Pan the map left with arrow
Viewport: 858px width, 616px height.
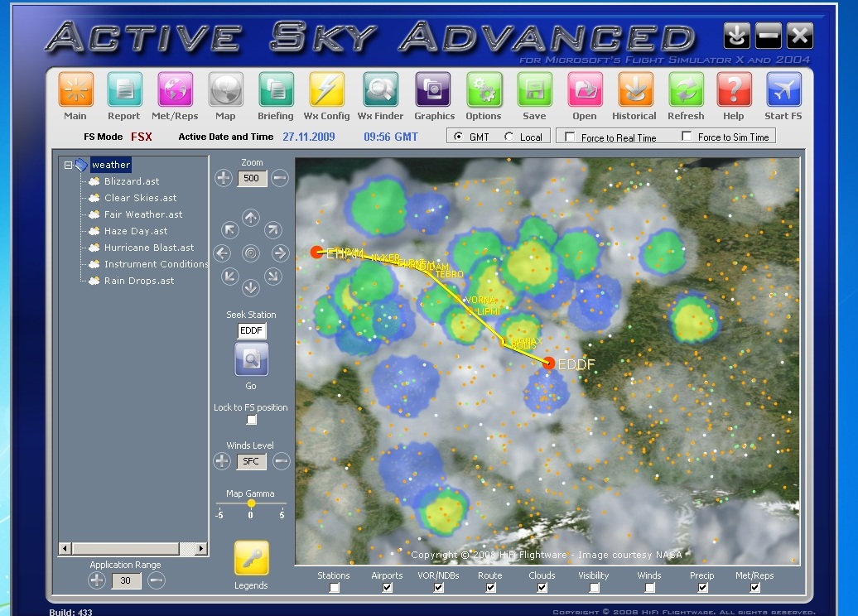222,253
